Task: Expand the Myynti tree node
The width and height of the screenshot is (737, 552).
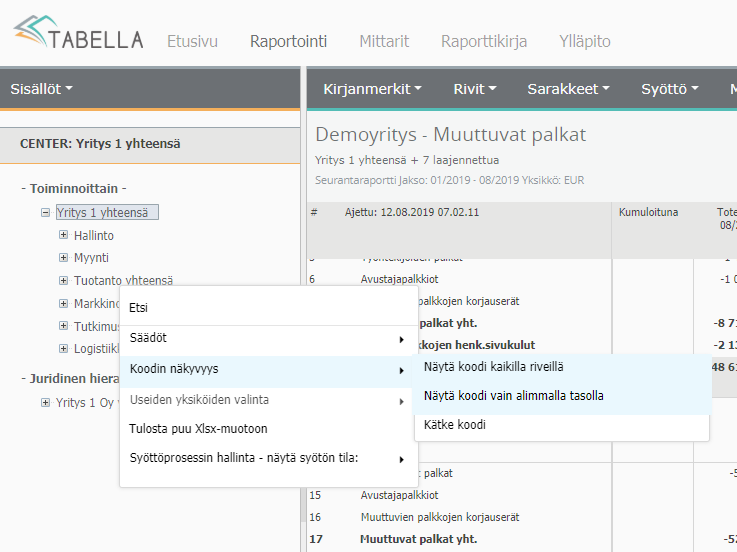Action: [x=64, y=258]
